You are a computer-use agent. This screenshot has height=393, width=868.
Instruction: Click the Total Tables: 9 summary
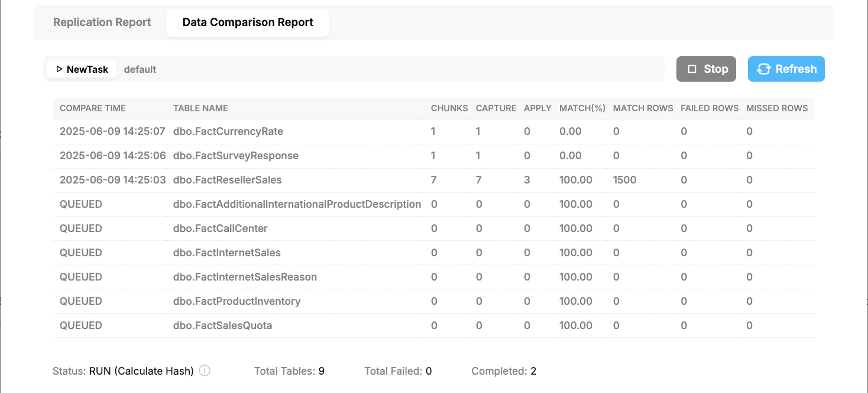[289, 371]
